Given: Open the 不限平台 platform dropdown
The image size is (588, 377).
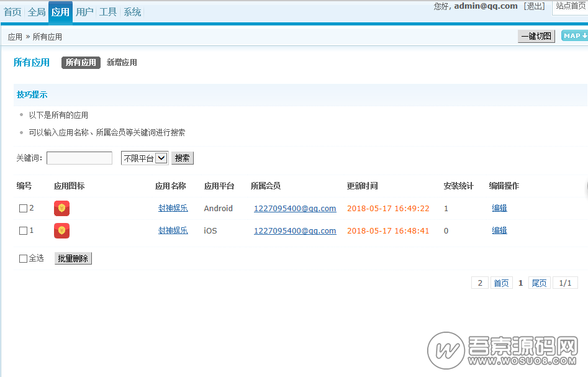Looking at the screenshot, I should pyautogui.click(x=144, y=158).
